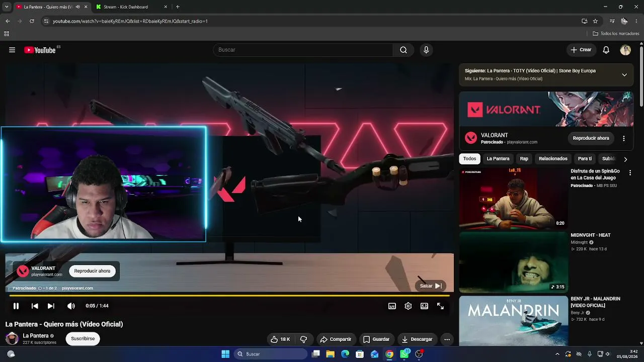644x362 pixels.
Task: Toggle subtitles on the player
Action: [x=392, y=306]
